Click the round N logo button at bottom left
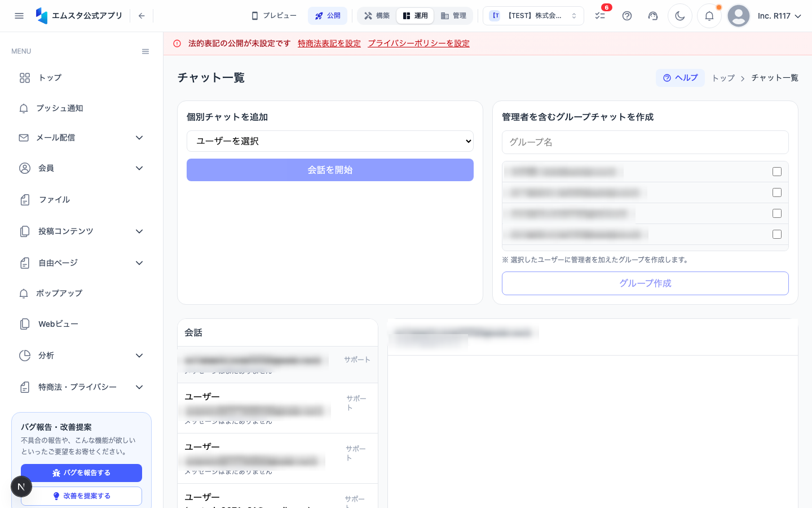This screenshot has height=508, width=812. pyautogui.click(x=21, y=487)
